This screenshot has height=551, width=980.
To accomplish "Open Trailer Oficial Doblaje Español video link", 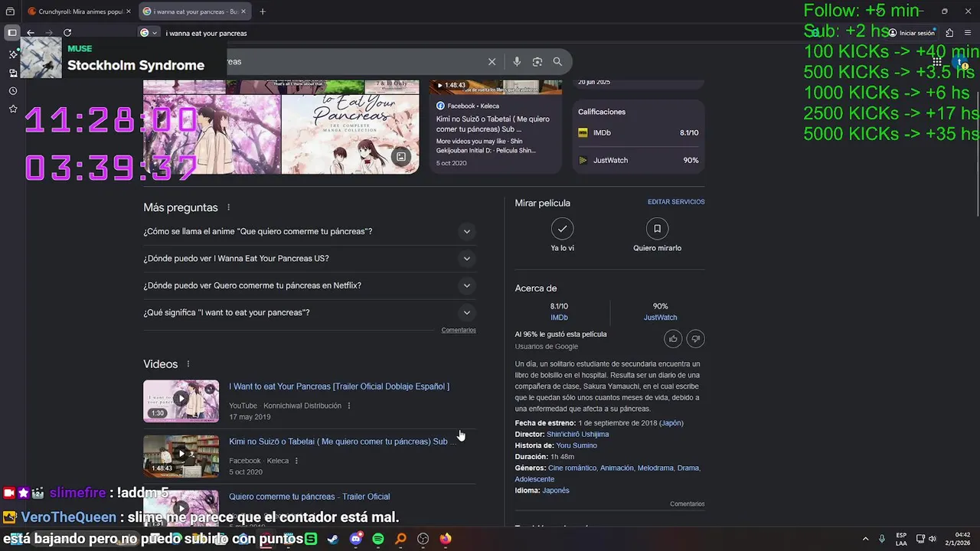I will coord(339,386).
